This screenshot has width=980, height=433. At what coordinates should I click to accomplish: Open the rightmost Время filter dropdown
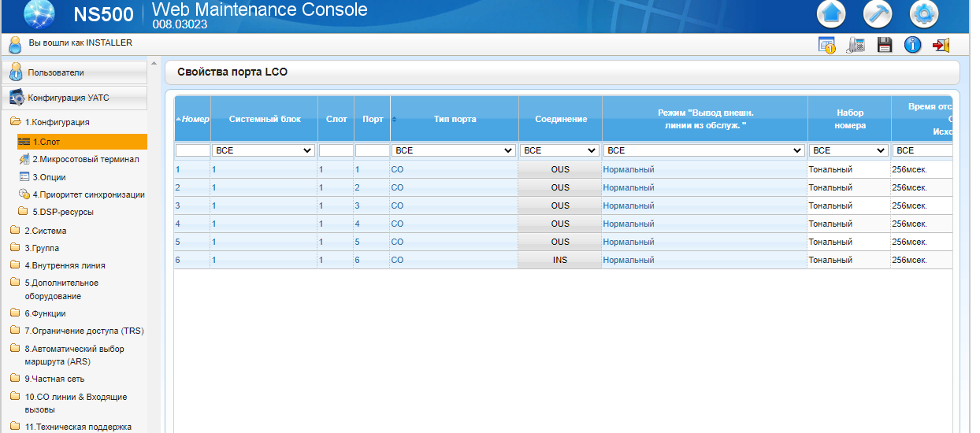point(922,150)
